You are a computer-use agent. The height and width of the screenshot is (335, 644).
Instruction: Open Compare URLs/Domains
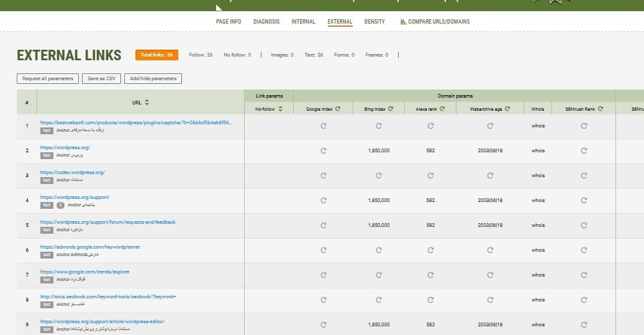438,21
